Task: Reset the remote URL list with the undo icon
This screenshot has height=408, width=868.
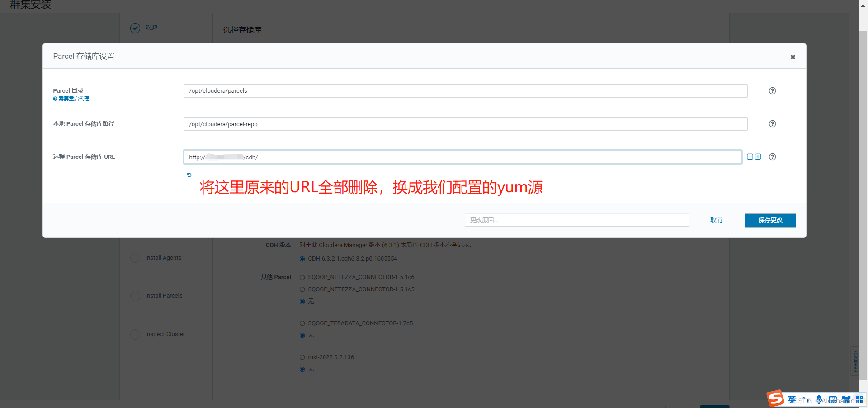Action: [189, 175]
